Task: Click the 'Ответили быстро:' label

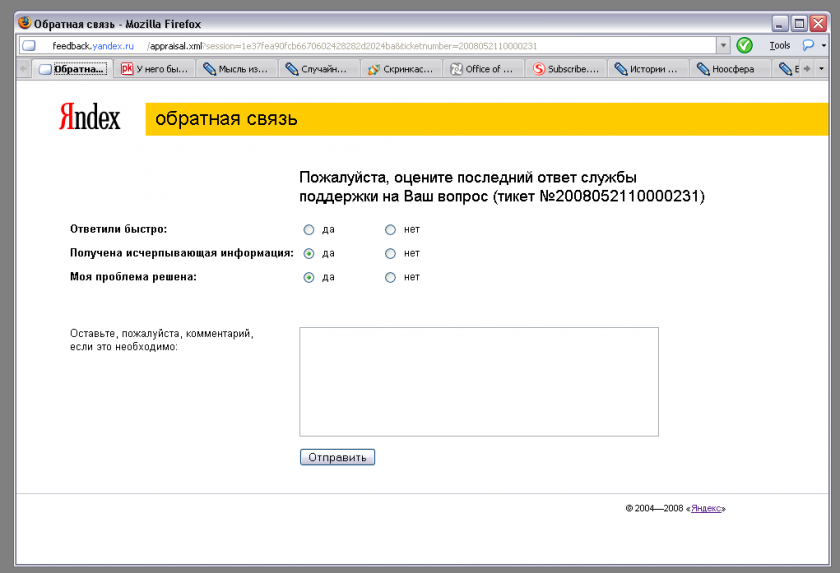Action: tap(118, 229)
